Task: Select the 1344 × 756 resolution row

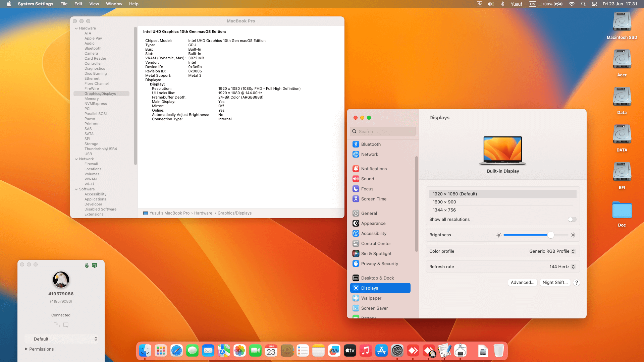Action: [503, 210]
